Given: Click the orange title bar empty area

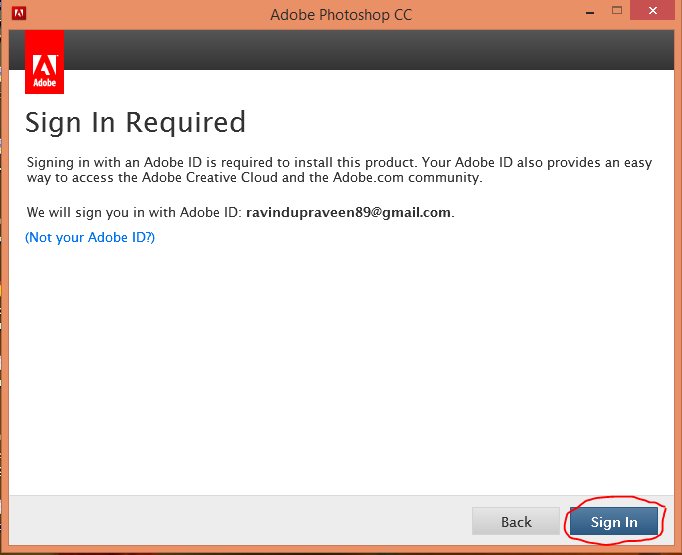Looking at the screenshot, I should point(500,14).
